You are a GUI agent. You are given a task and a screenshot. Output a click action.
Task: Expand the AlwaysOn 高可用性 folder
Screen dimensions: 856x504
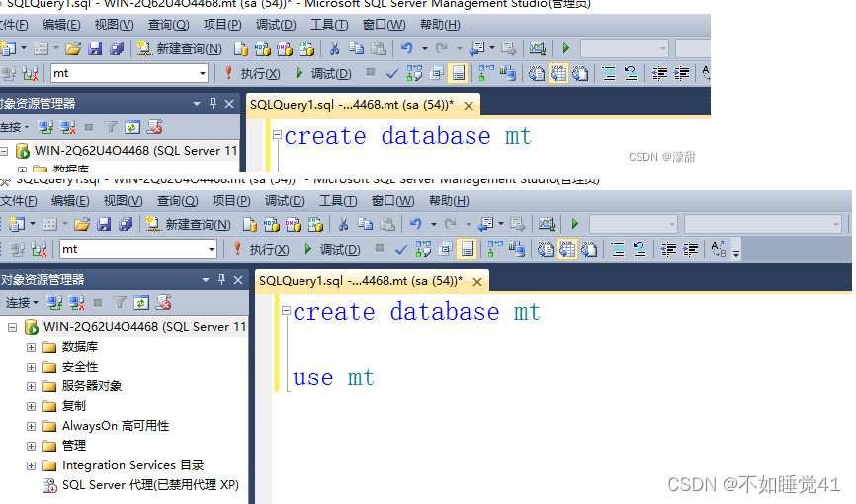pos(31,426)
